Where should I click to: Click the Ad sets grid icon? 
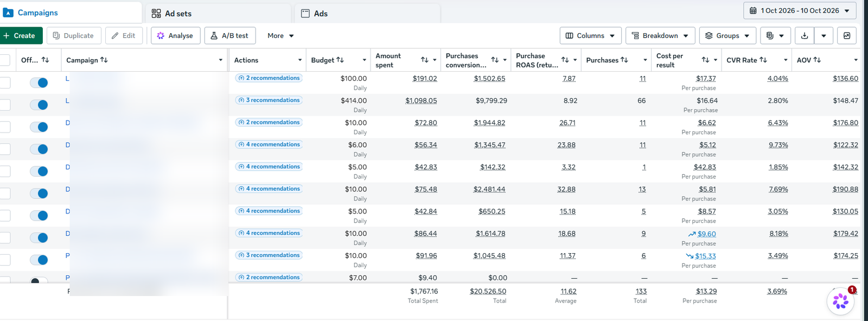click(x=156, y=14)
